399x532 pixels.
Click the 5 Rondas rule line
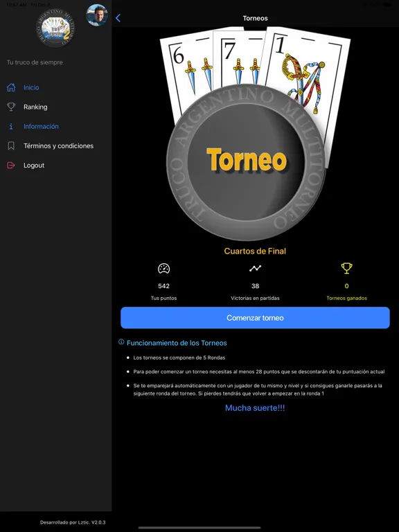(179, 357)
